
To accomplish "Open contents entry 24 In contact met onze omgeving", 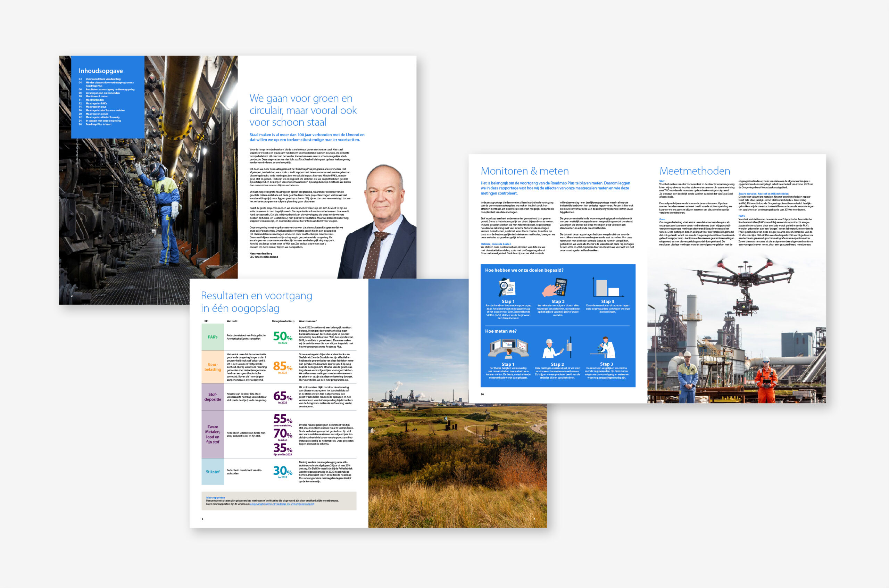I will coord(100,121).
